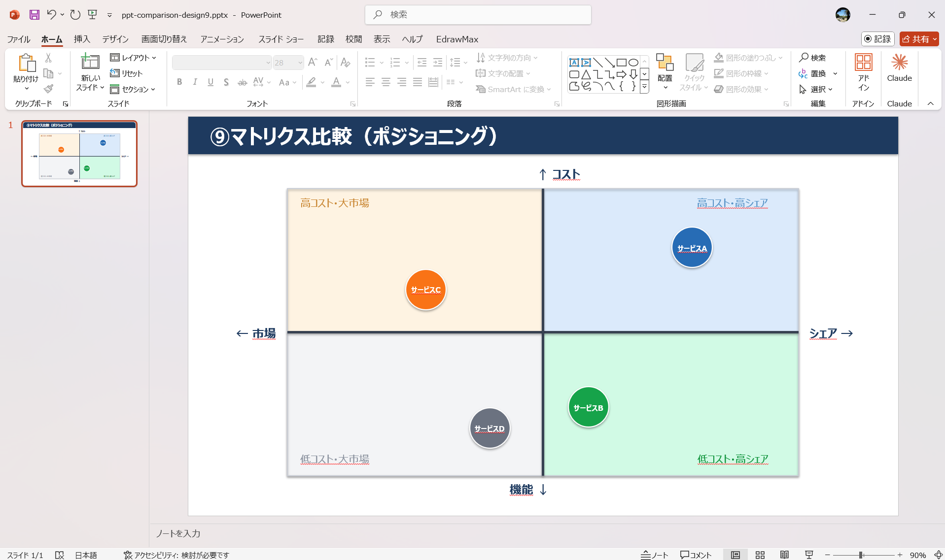Click the Undo arrow icon
Screen dimensions: 945x560
[x=51, y=15]
